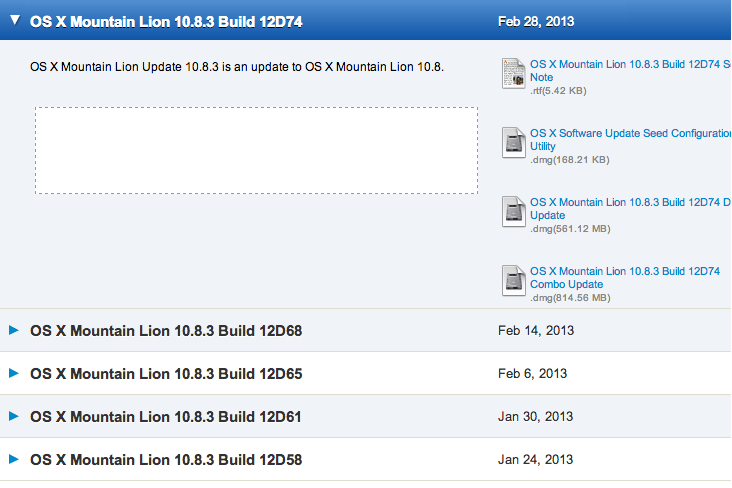The image size is (732, 488).
Task: Download the Build 12D74 Combo Update link
Action: pos(625,278)
